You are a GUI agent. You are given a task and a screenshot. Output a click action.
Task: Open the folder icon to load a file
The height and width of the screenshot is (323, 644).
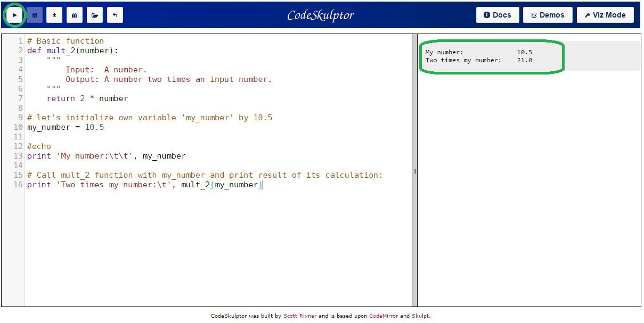click(x=95, y=15)
